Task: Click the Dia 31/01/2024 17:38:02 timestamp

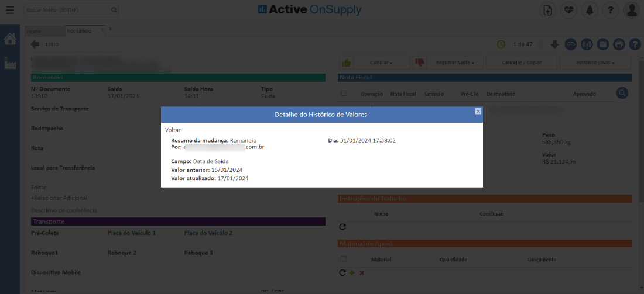Action: pyautogui.click(x=362, y=140)
